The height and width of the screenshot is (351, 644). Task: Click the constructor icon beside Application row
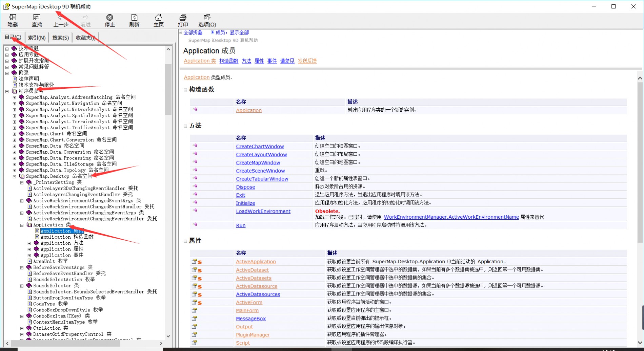(195, 109)
